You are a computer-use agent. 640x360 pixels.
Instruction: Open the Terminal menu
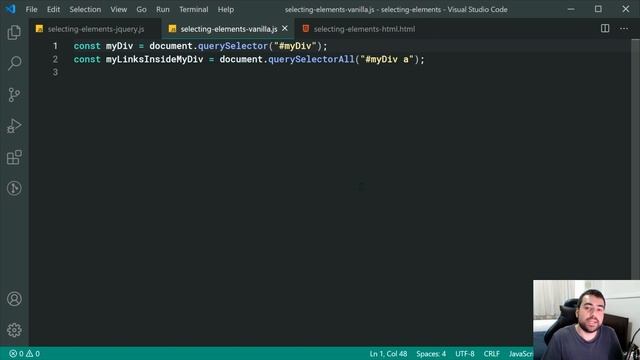tap(193, 9)
